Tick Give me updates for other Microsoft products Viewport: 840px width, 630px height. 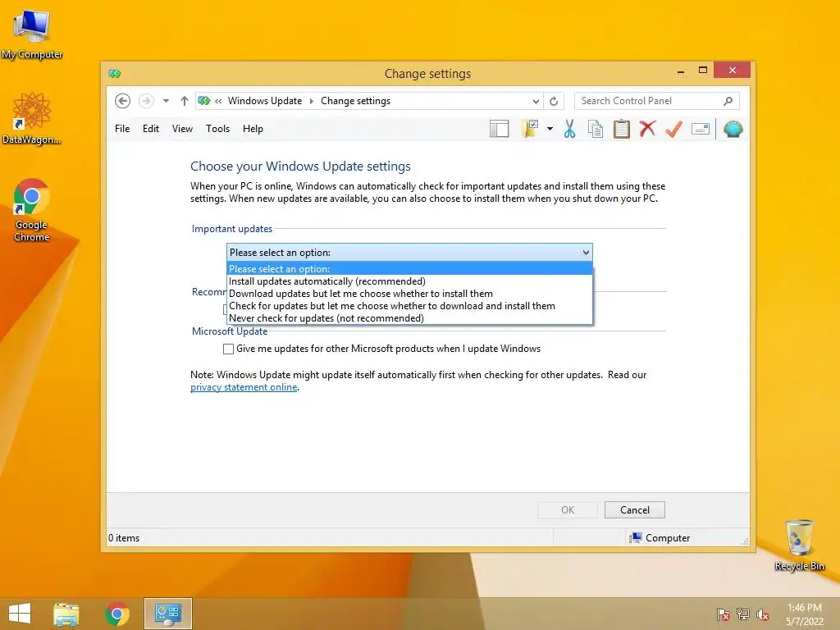228,349
